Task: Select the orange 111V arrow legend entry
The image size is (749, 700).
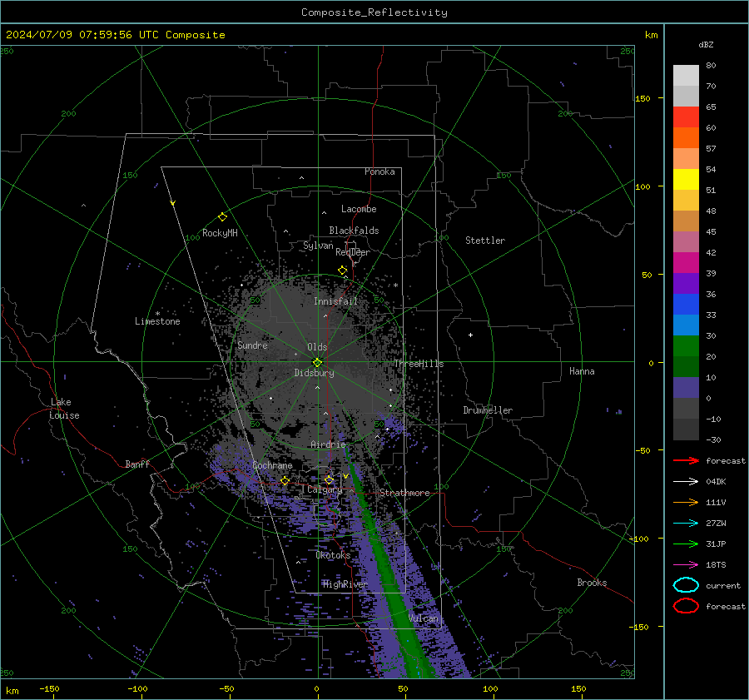Action: click(686, 502)
